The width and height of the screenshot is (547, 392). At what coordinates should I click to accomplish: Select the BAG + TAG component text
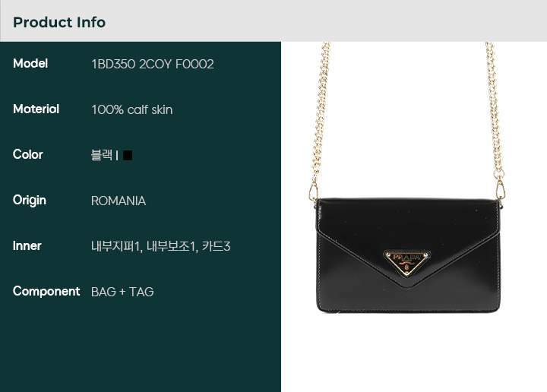pos(122,292)
